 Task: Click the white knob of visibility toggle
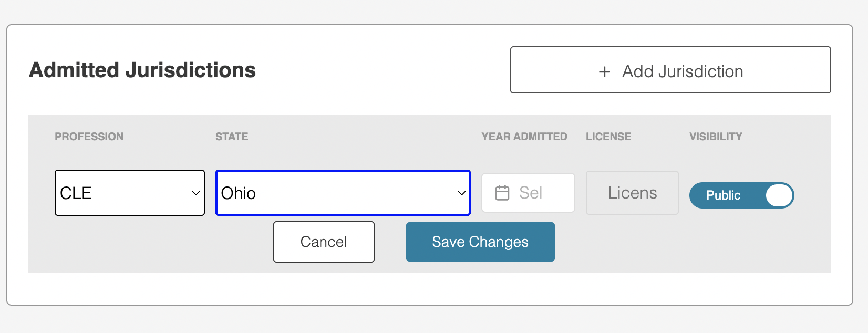pyautogui.click(x=779, y=195)
